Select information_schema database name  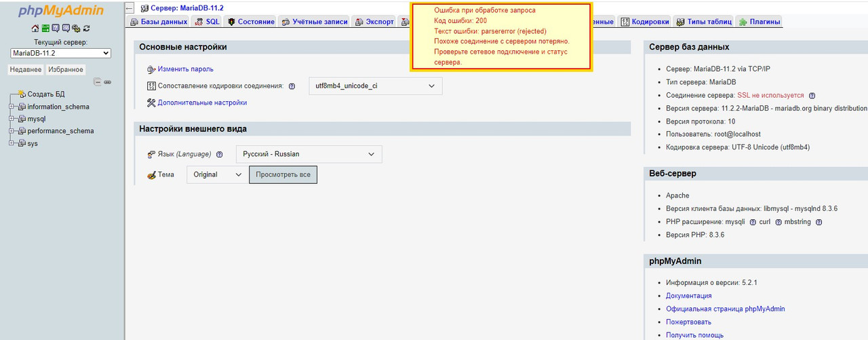(x=58, y=107)
